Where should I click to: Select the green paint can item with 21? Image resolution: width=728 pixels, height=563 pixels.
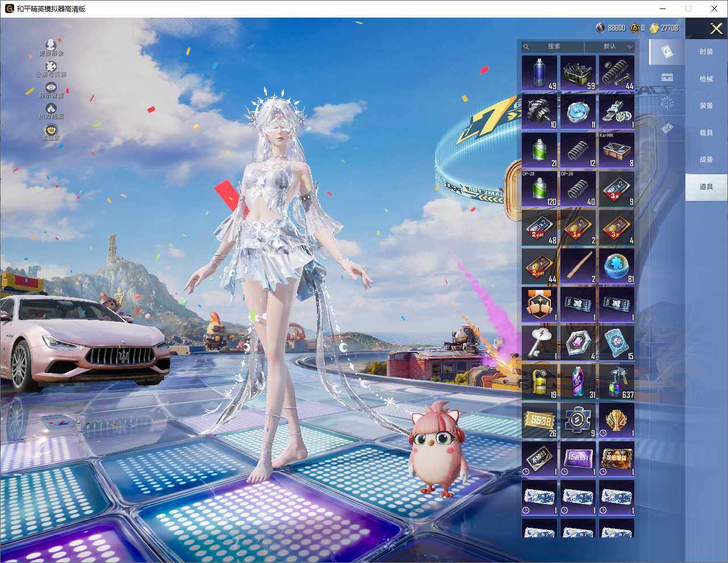click(539, 150)
